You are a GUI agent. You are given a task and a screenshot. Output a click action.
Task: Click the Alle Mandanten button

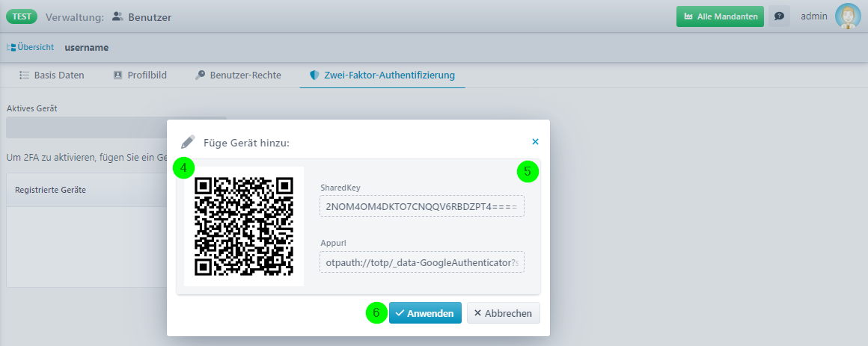720,16
